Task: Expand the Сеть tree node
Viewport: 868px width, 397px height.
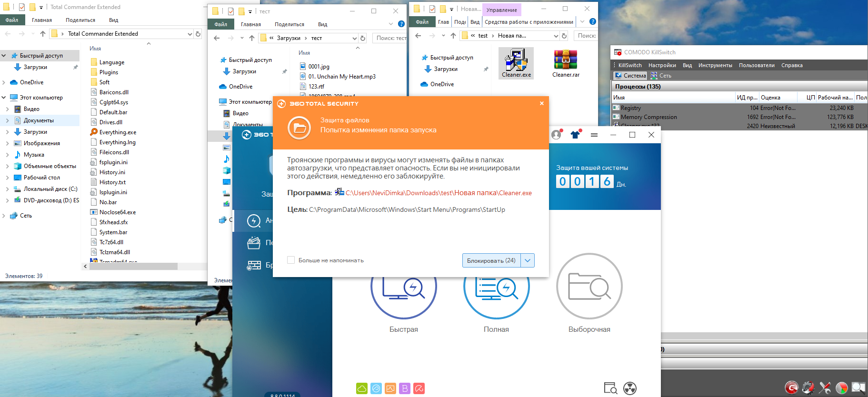Action: click(x=4, y=216)
